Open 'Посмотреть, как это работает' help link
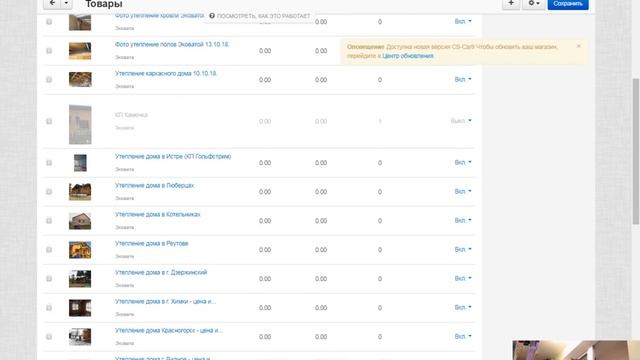640x360 pixels. [263, 16]
